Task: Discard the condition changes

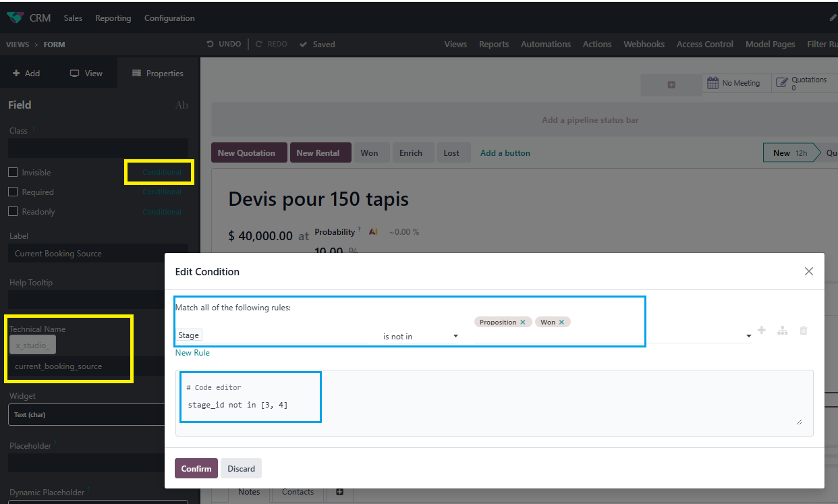Action: coord(241,468)
